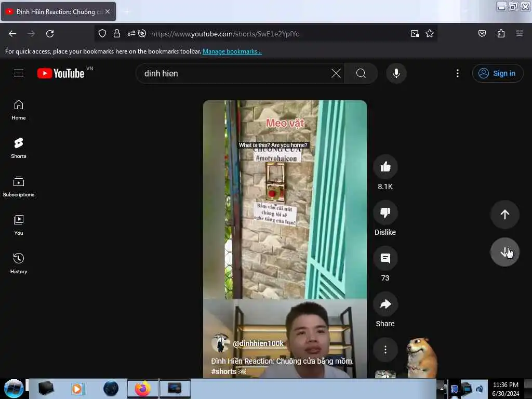
Task: Open YouTube settings three-dot menu
Action: point(458,73)
